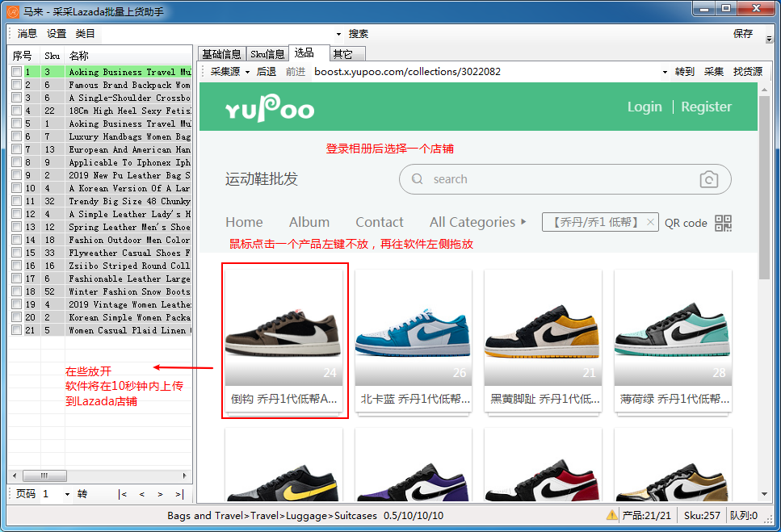This screenshot has height=532, width=781.
Task: Click the Yupoo Register link
Action: [706, 107]
